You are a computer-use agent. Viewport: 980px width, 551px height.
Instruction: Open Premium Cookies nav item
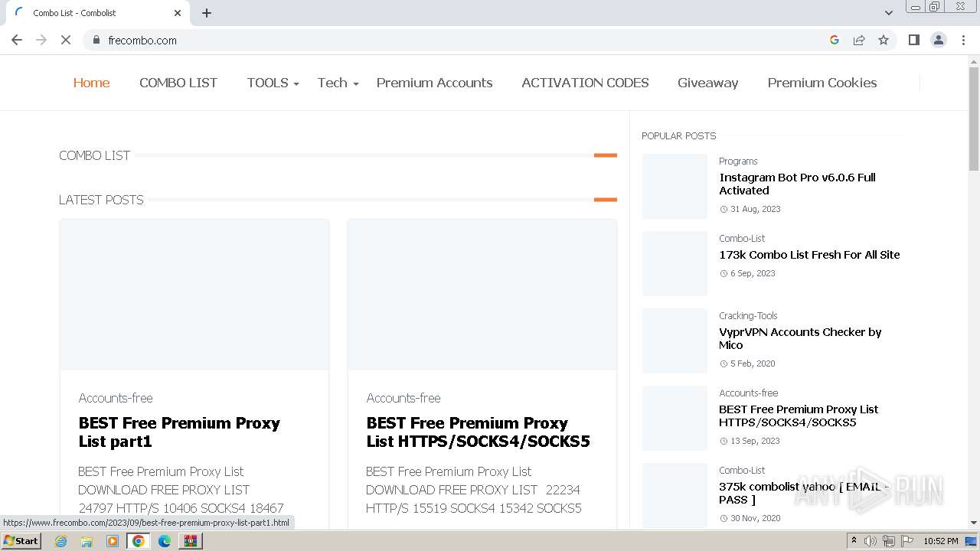822,83
